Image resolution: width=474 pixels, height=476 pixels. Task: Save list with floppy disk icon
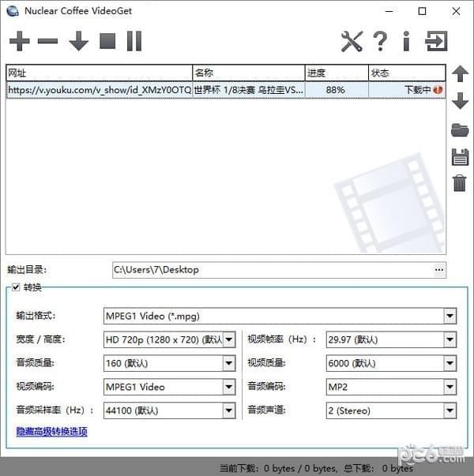tap(460, 157)
